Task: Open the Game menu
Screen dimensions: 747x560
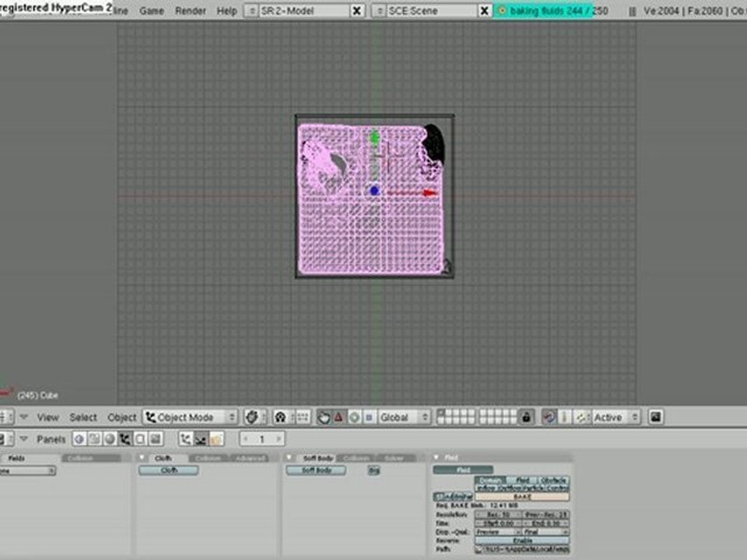Action: coord(152,10)
